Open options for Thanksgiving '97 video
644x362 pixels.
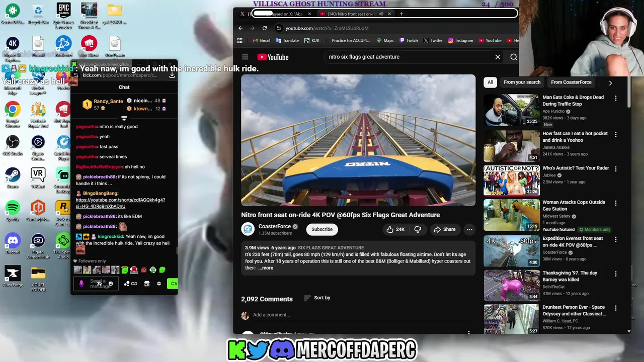(615, 274)
